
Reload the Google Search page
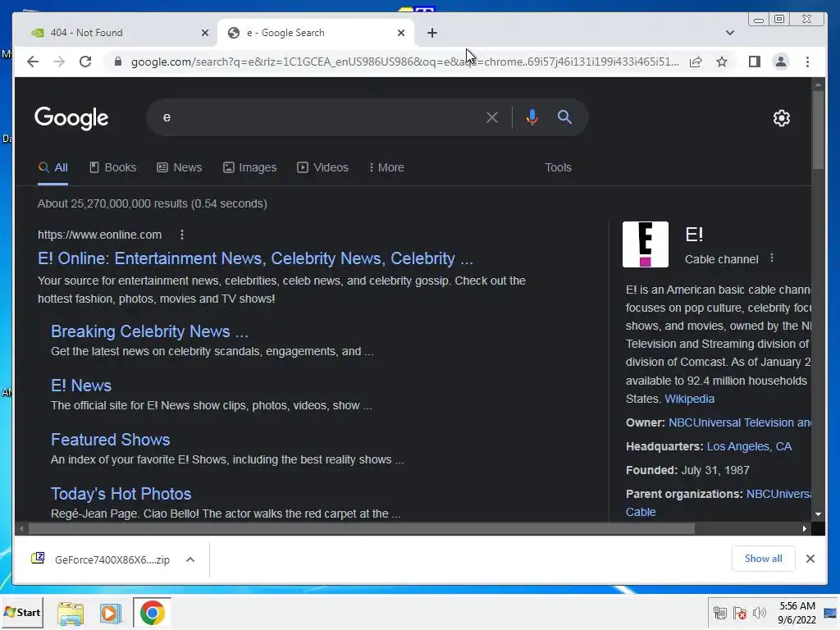tap(85, 62)
